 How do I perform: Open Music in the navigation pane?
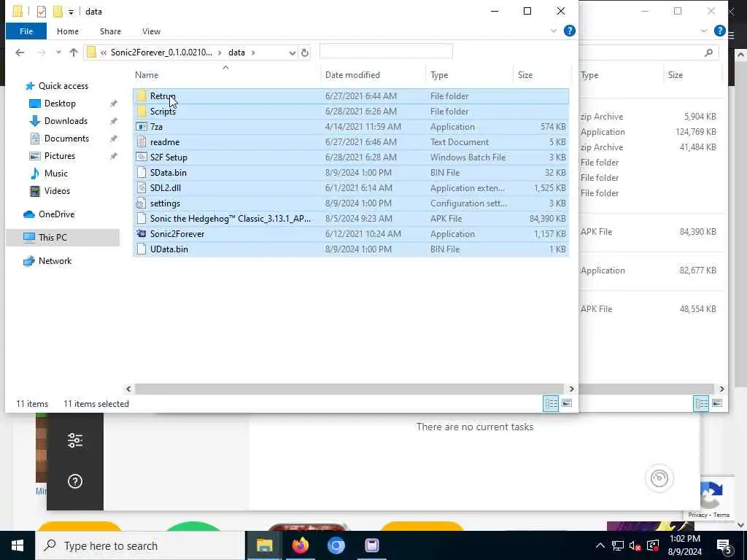tap(55, 174)
